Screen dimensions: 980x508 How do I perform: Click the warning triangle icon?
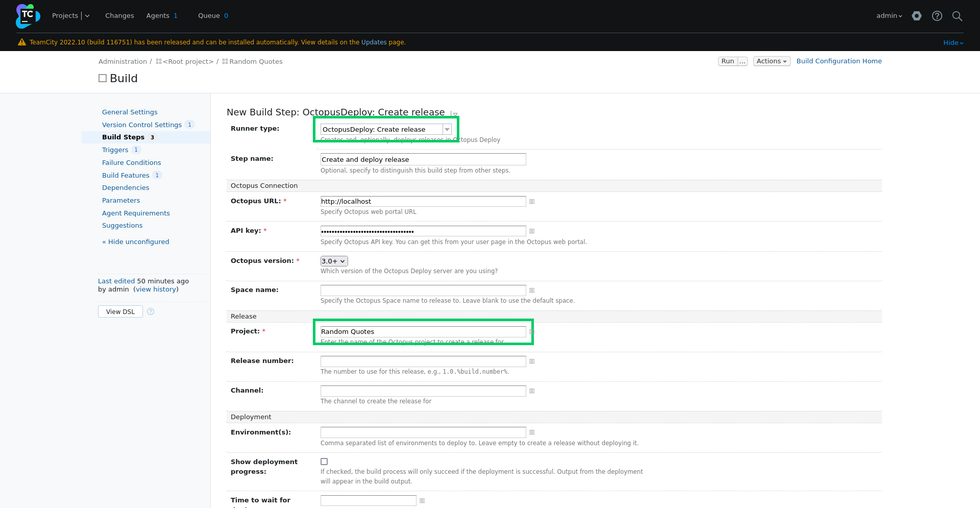point(22,42)
